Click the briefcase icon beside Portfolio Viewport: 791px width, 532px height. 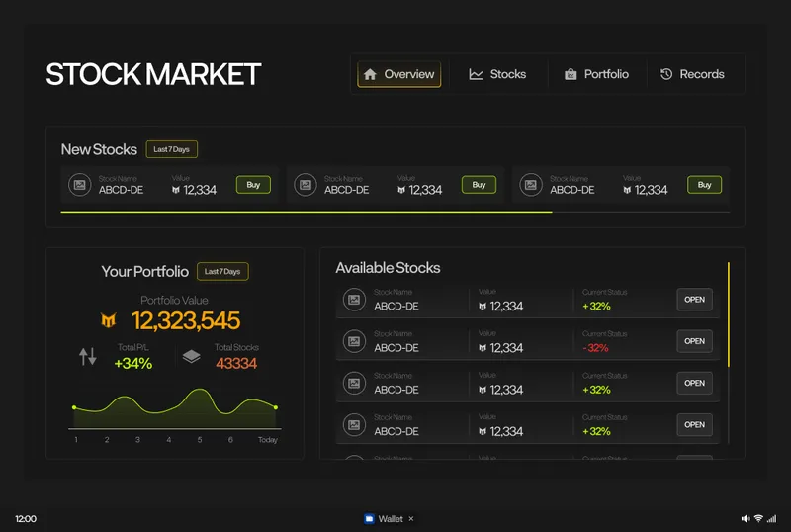pyautogui.click(x=571, y=75)
